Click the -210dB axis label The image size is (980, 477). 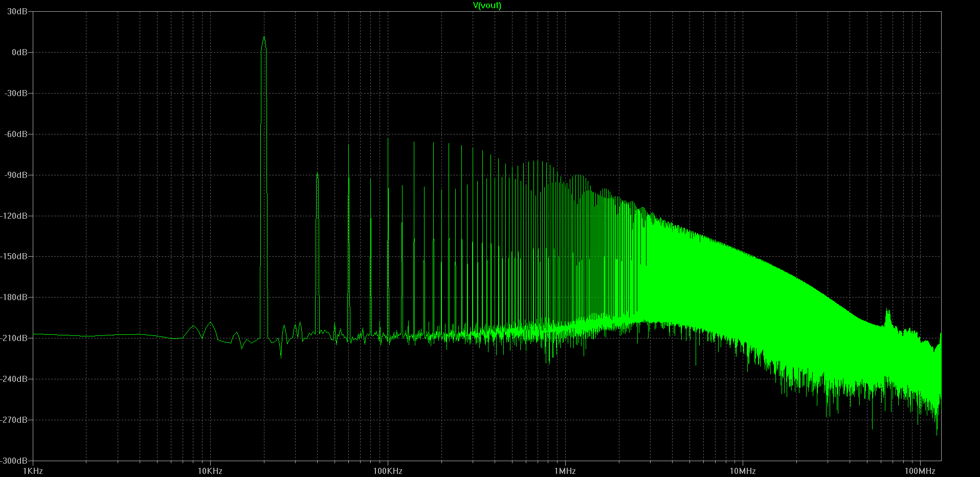coord(14,338)
